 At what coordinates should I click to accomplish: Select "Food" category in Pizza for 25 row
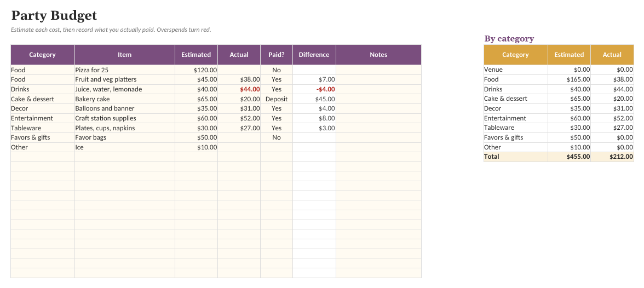(42, 70)
